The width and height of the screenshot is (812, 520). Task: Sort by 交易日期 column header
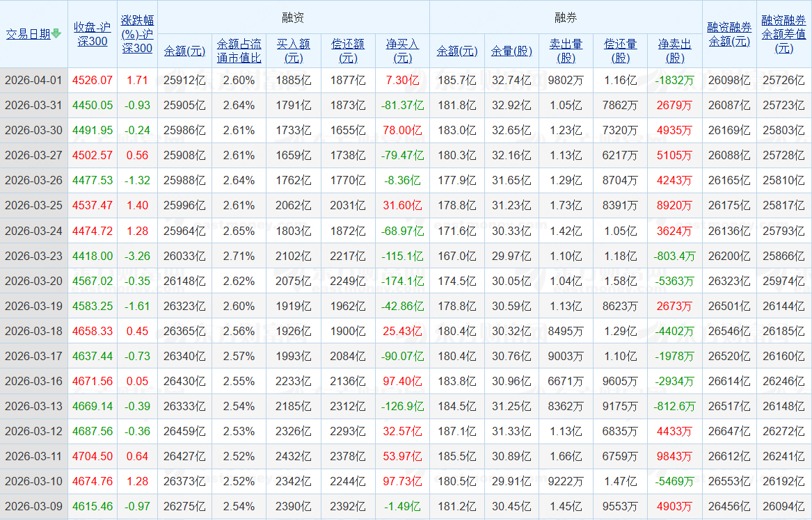tap(28, 34)
